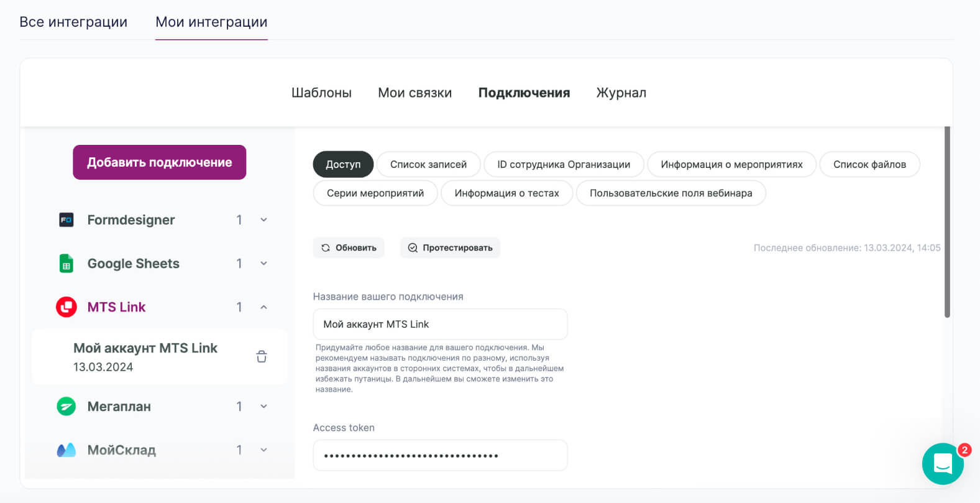Click the connection name input field
Viewport: 980px width, 503px height.
tap(440, 325)
